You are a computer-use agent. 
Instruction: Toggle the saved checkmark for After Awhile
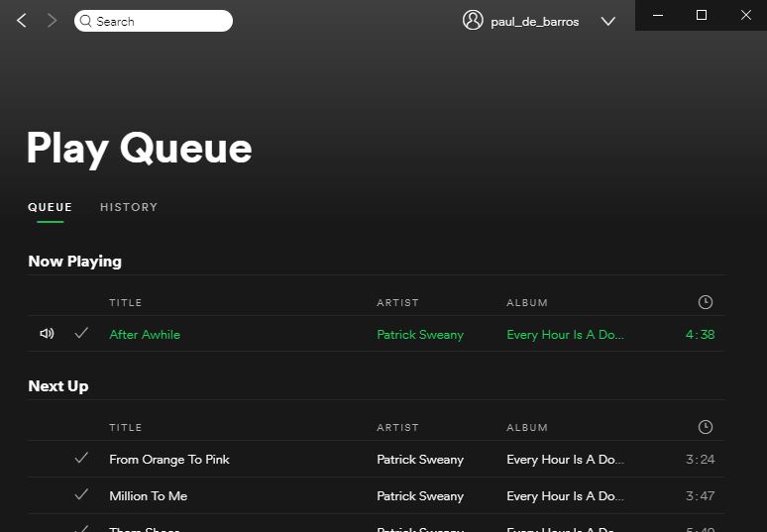[x=81, y=334]
